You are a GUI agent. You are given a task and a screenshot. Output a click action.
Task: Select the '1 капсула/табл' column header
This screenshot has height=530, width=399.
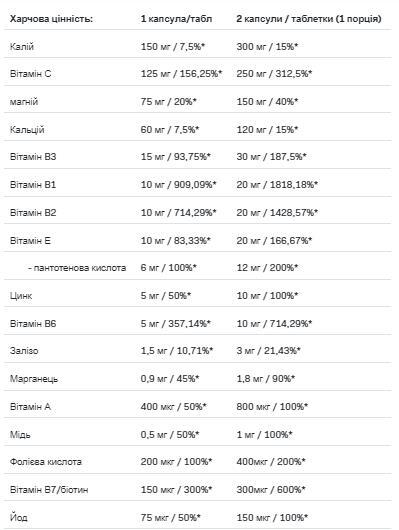coord(176,19)
